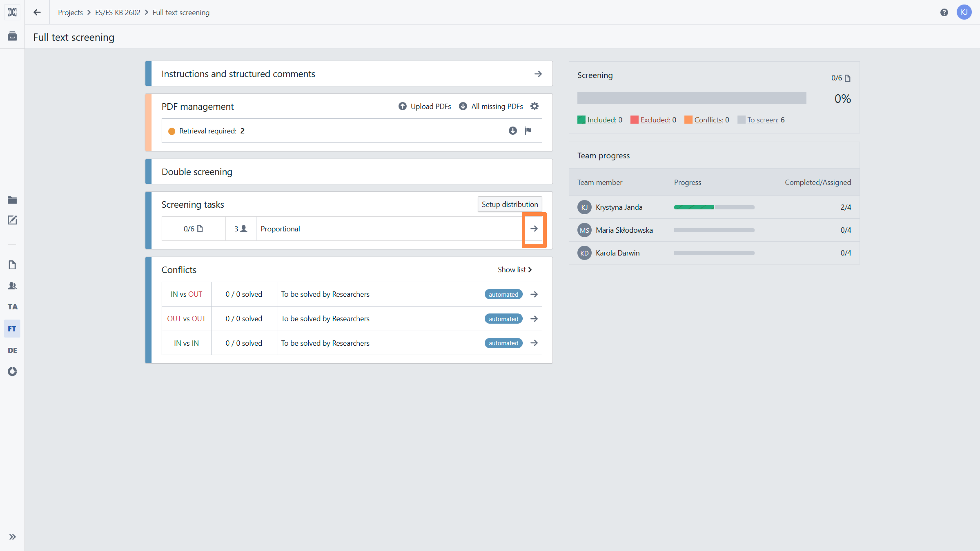Click the ES/ES KB 2602 breadcrumb

click(118, 12)
